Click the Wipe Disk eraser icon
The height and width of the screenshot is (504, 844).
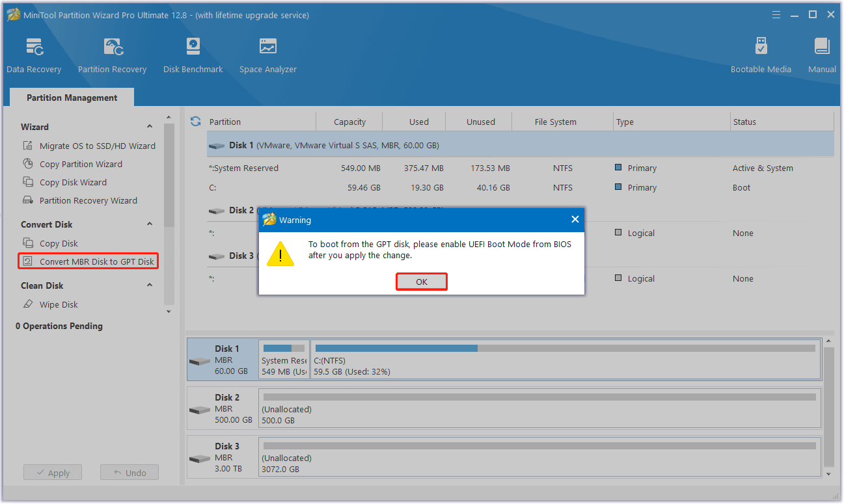(x=28, y=304)
